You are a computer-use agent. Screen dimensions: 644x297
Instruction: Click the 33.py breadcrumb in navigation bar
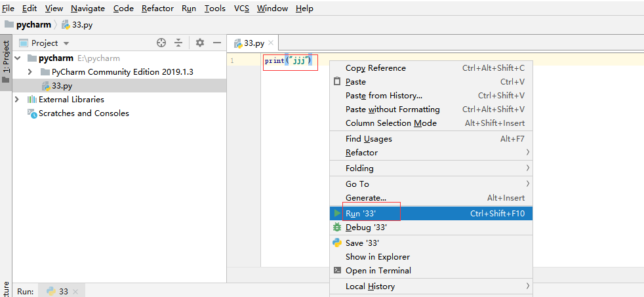[77, 25]
